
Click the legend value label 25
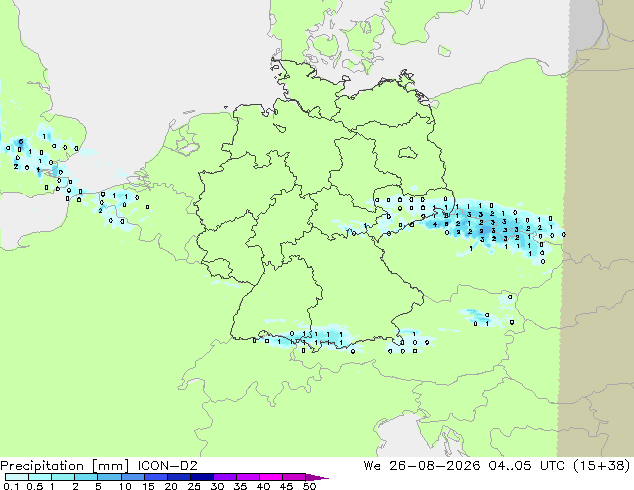pyautogui.click(x=194, y=486)
